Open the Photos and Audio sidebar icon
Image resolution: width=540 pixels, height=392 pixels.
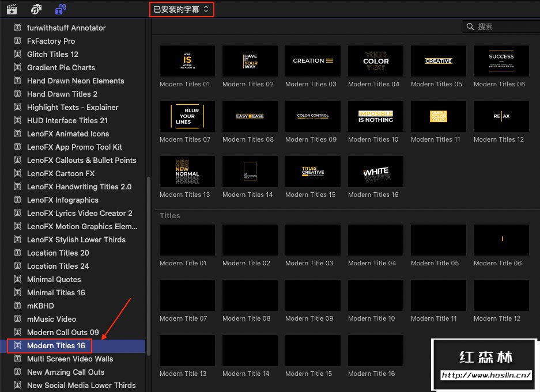click(x=36, y=9)
